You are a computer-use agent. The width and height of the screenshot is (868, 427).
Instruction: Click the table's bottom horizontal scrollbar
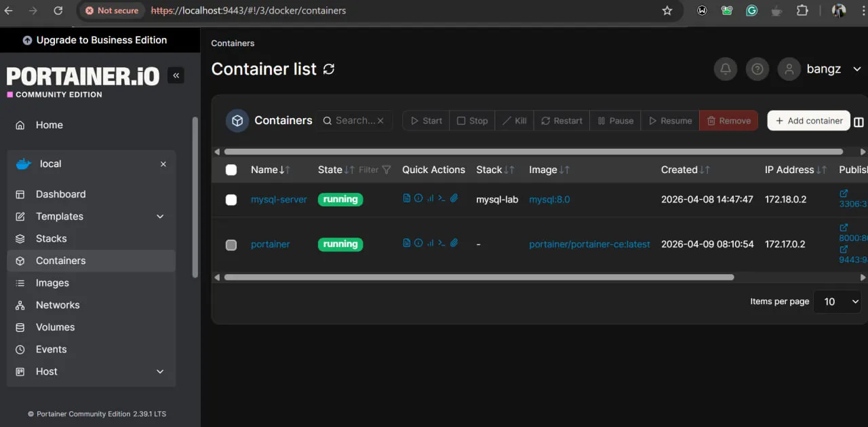[x=479, y=277]
